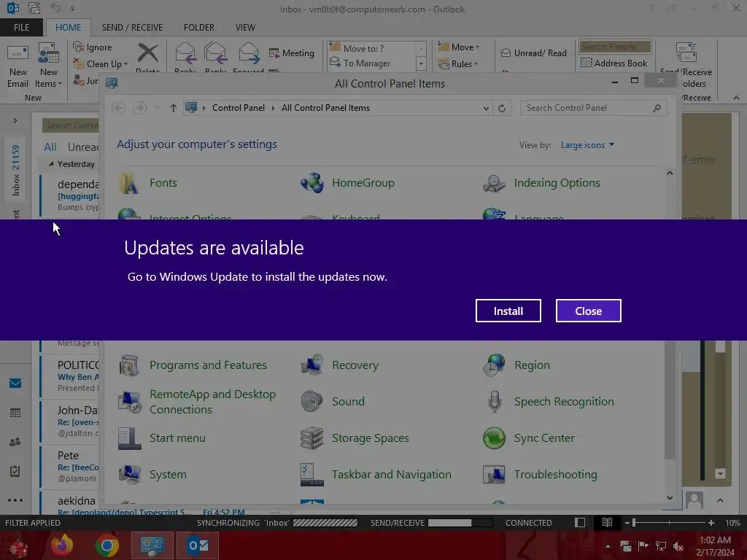Viewport: 747px width, 560px height.
Task: Click Control Panel breadcrumb
Action: pos(239,108)
